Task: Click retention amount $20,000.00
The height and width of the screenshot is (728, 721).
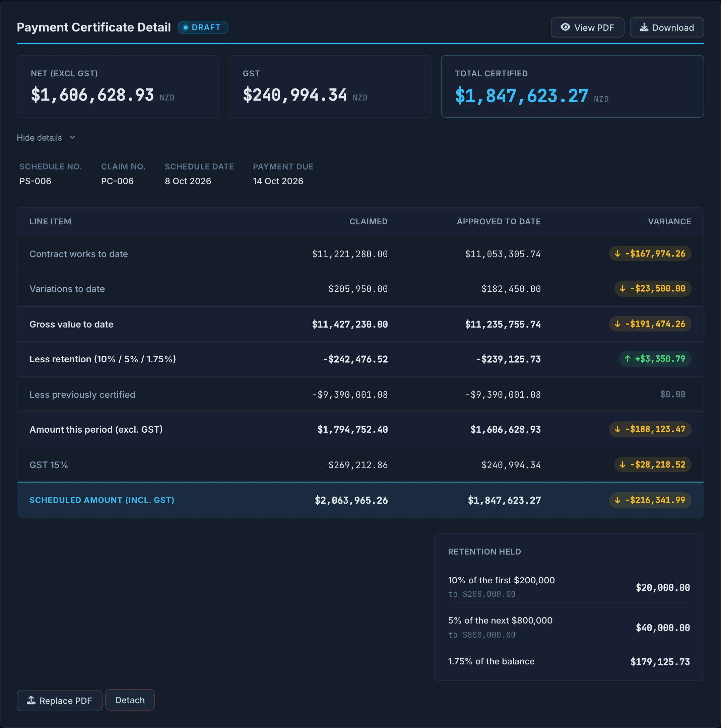Action: pyautogui.click(x=663, y=587)
